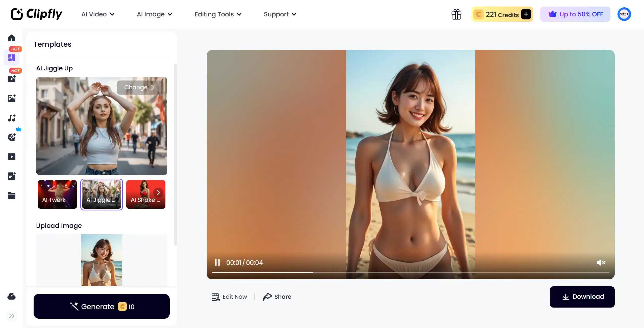The width and height of the screenshot is (644, 328).
Task: Expand the Editing Tools dropdown
Action: [218, 14]
